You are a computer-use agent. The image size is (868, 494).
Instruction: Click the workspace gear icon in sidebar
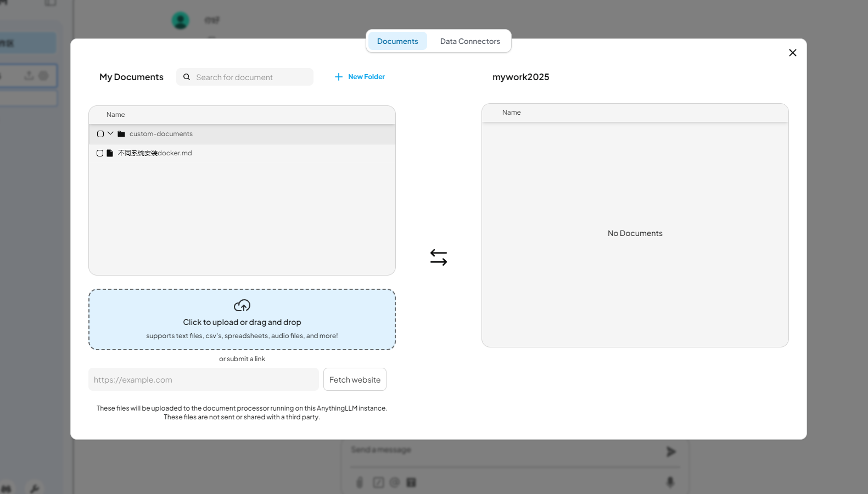(44, 75)
